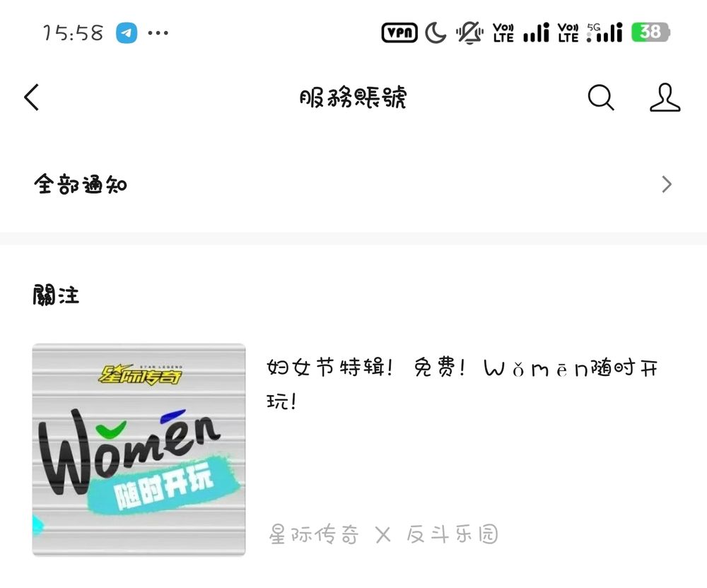Tap the back arrow icon
The width and height of the screenshot is (707, 588).
[32, 97]
